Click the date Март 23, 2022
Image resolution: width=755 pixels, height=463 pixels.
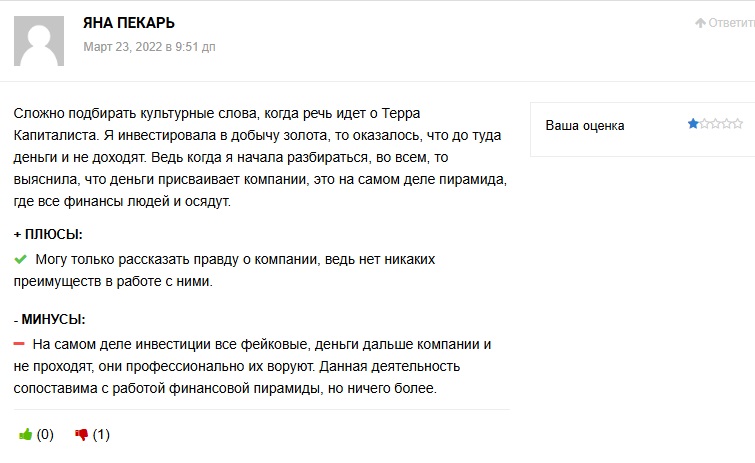(148, 47)
